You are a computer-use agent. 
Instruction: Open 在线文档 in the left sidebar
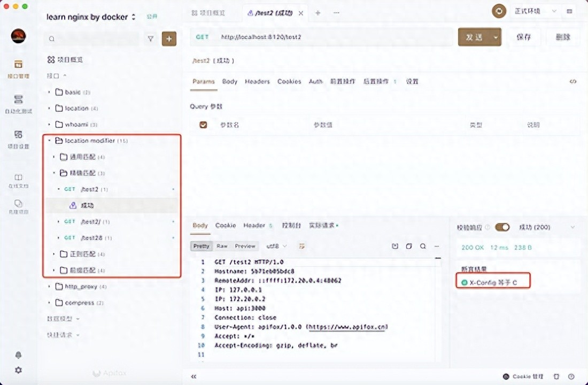pyautogui.click(x=18, y=181)
